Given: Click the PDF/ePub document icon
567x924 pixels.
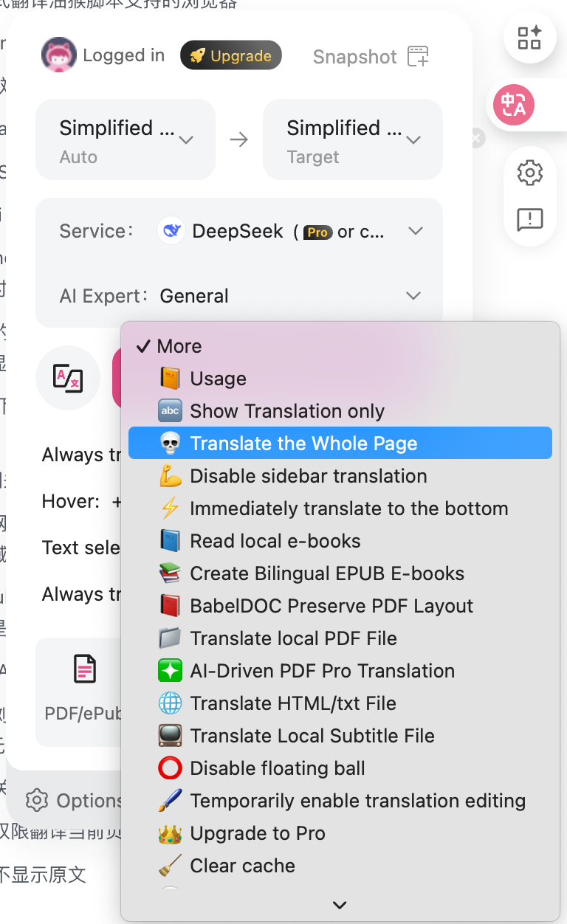Looking at the screenshot, I should click(x=85, y=669).
